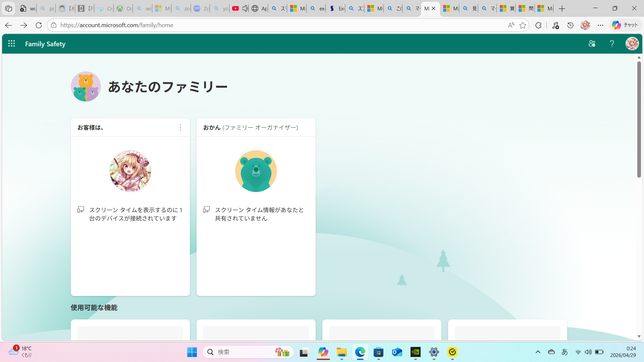The width and height of the screenshot is (644, 362).
Task: Refresh the current page
Action: [x=39, y=25]
